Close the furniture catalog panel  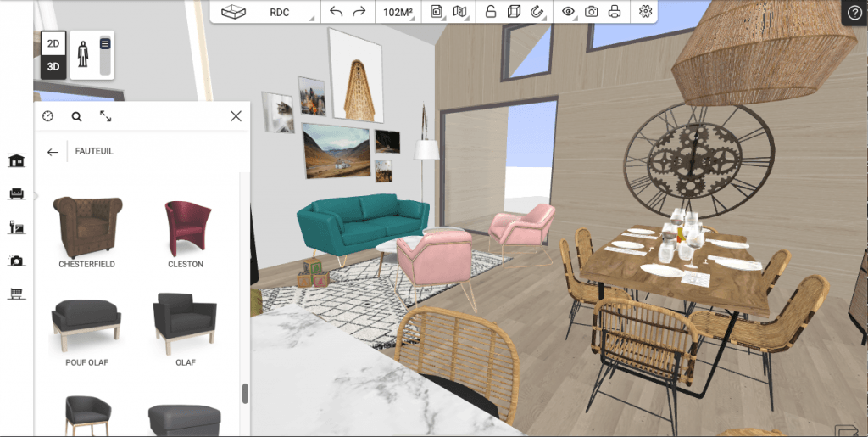236,116
